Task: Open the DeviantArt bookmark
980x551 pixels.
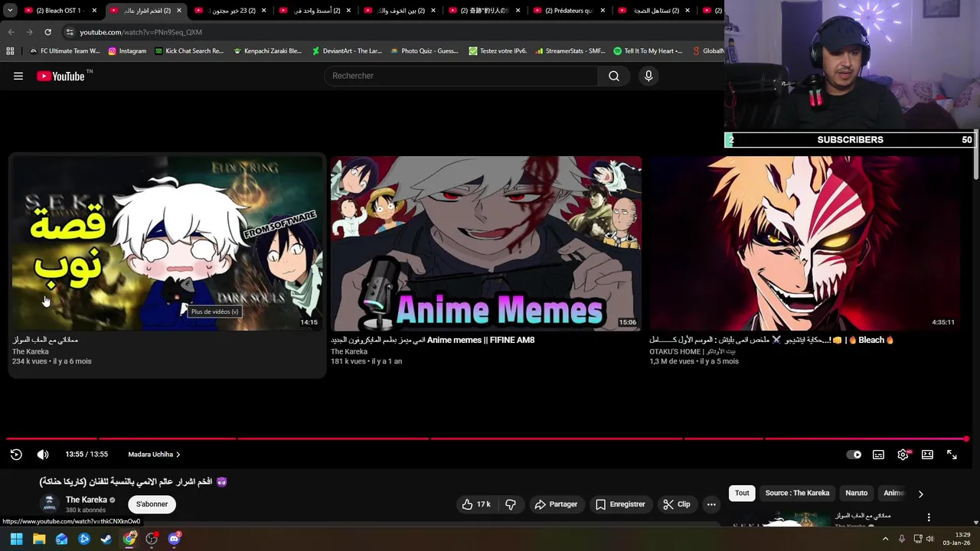Action: point(347,51)
